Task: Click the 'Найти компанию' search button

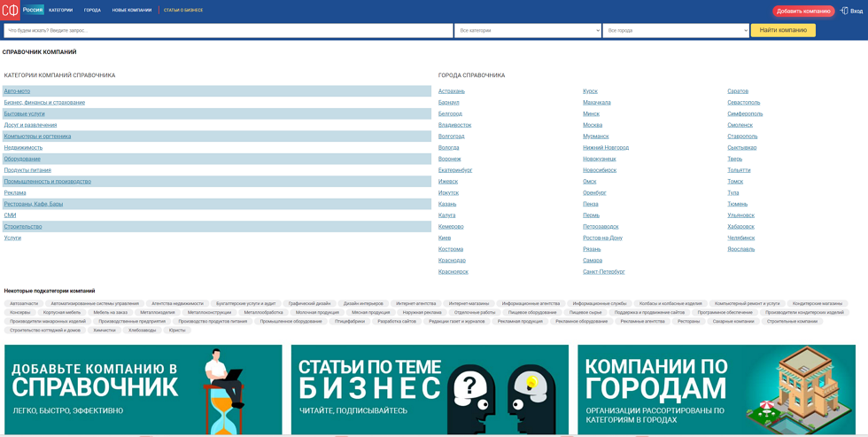Action: [783, 30]
